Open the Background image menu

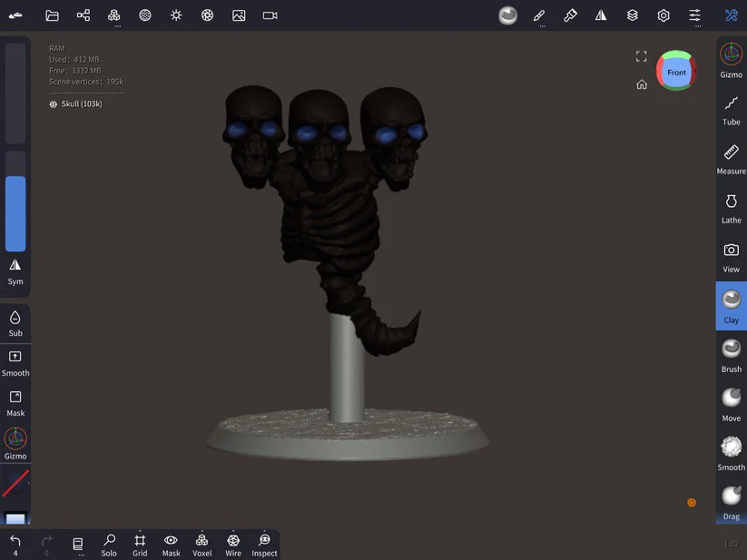[239, 15]
